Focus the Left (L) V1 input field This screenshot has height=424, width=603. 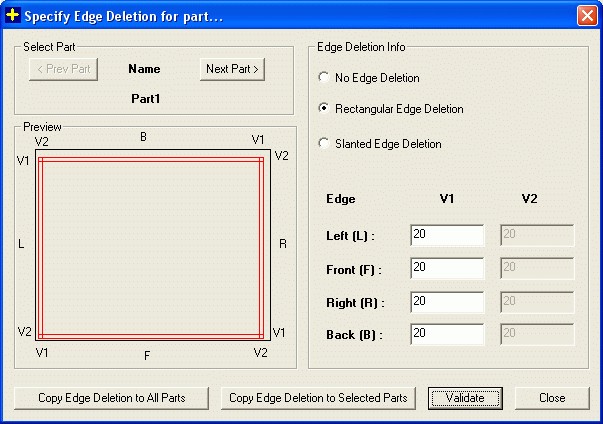coord(447,235)
